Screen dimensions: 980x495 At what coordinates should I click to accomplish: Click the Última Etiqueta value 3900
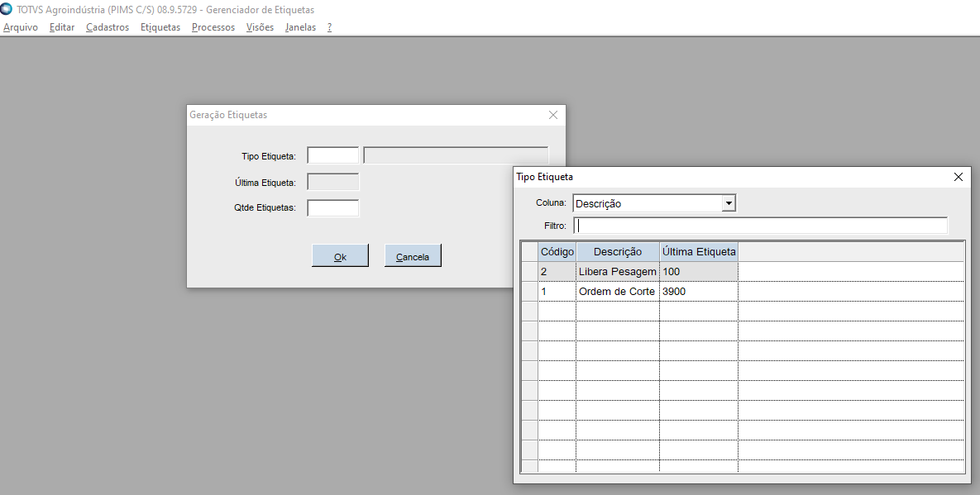pyautogui.click(x=699, y=292)
